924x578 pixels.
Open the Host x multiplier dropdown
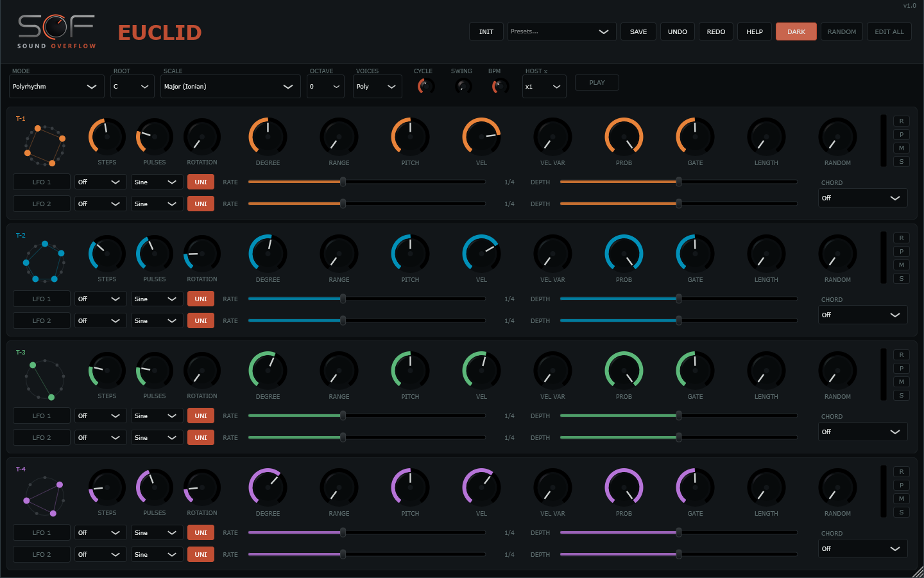click(x=544, y=87)
